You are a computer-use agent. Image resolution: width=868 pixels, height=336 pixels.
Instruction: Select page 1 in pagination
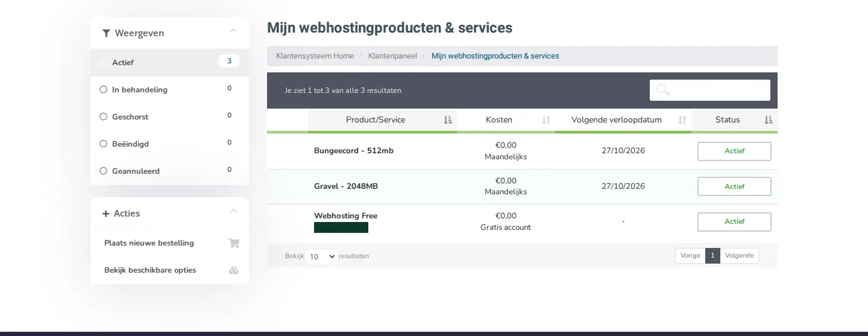point(712,256)
